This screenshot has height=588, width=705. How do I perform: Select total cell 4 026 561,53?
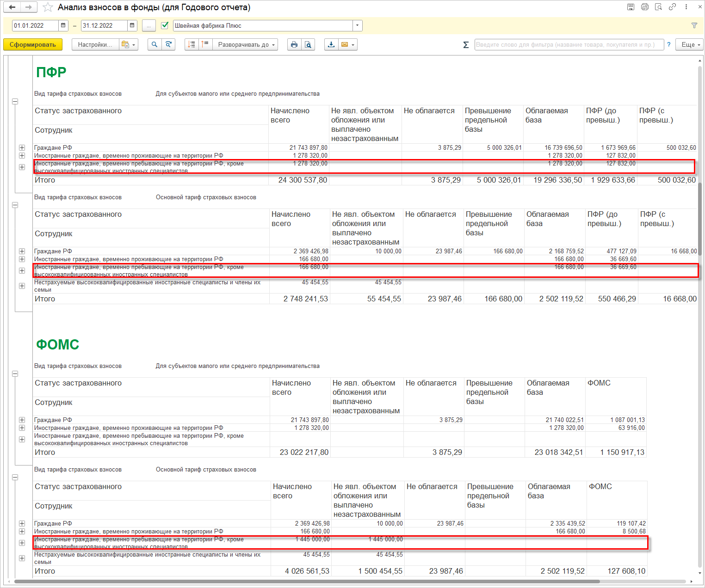tap(301, 571)
